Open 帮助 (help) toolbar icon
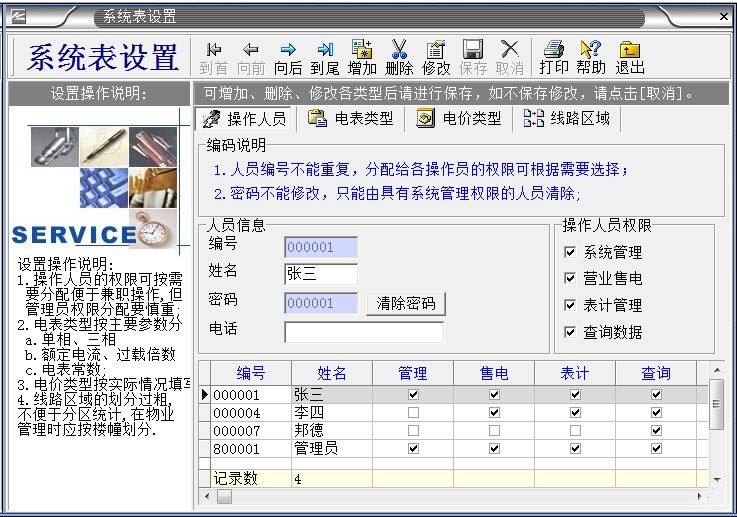Viewport: 737px width, 517px height. [x=591, y=58]
